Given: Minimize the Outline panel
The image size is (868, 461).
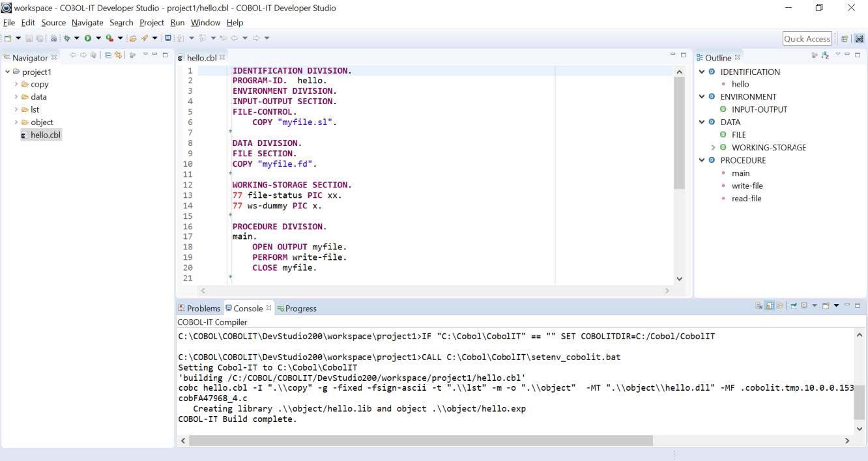Looking at the screenshot, I should click(x=847, y=55).
